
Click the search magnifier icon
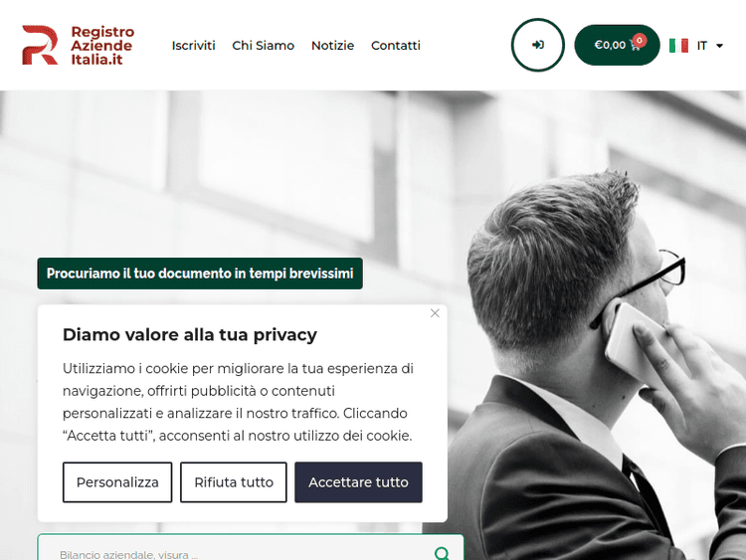point(442,553)
